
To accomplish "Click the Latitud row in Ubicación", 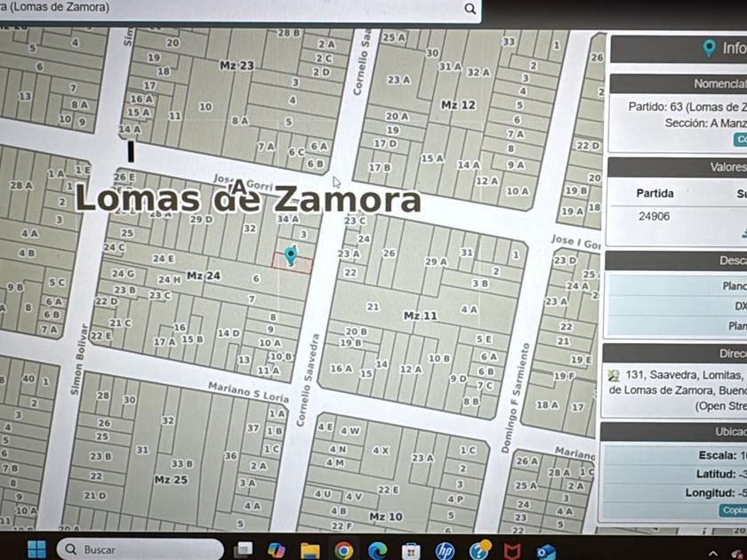I will [x=674, y=474].
